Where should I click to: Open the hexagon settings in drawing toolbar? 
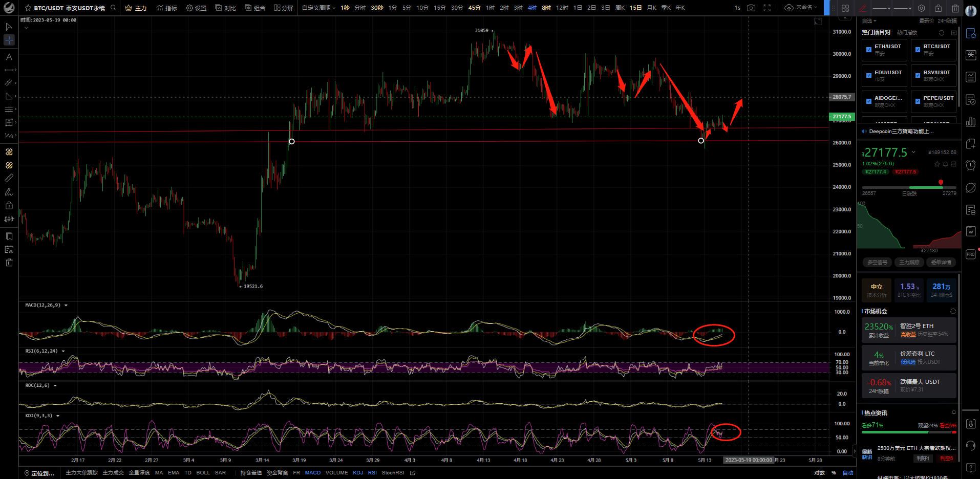[x=921, y=8]
